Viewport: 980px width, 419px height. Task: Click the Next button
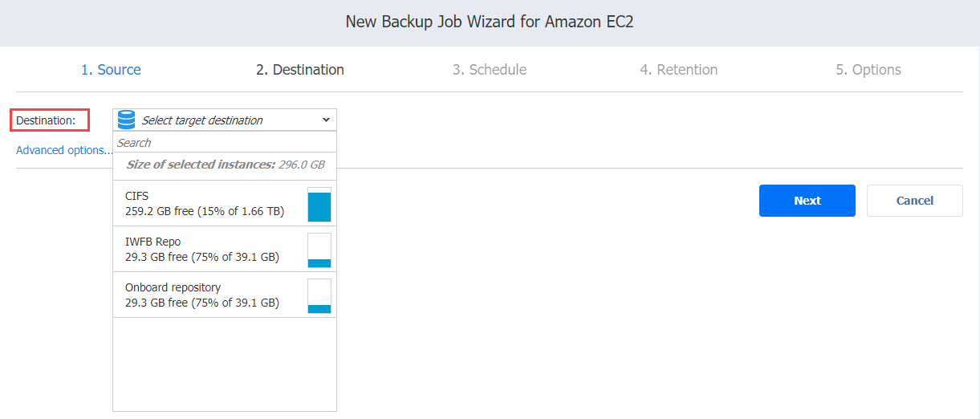click(x=807, y=201)
